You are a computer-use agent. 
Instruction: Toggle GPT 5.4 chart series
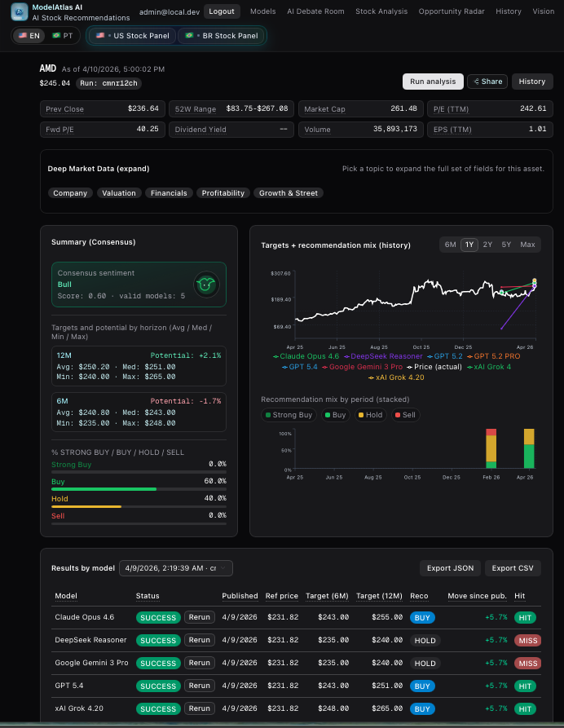point(300,367)
